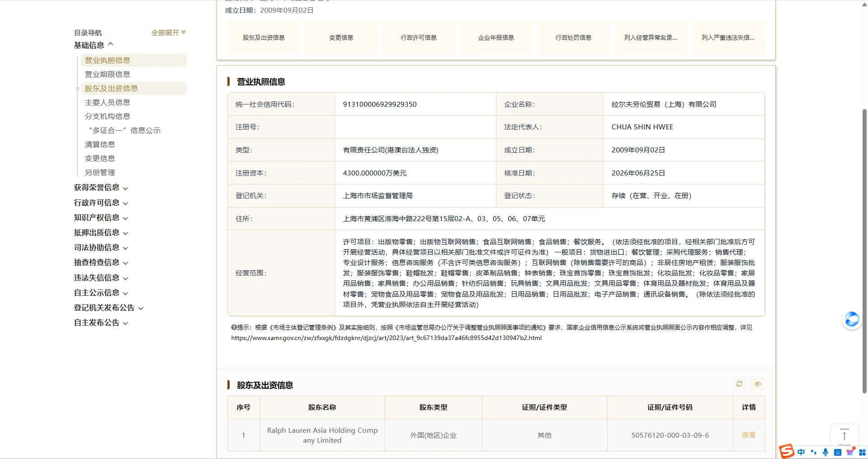Click approval date 2026年06月25日

(x=638, y=173)
